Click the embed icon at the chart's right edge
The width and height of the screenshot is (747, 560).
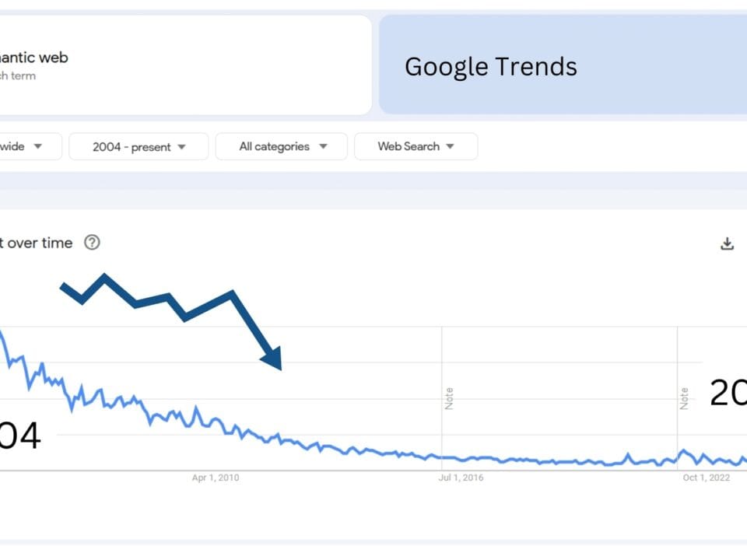[x=745, y=243]
